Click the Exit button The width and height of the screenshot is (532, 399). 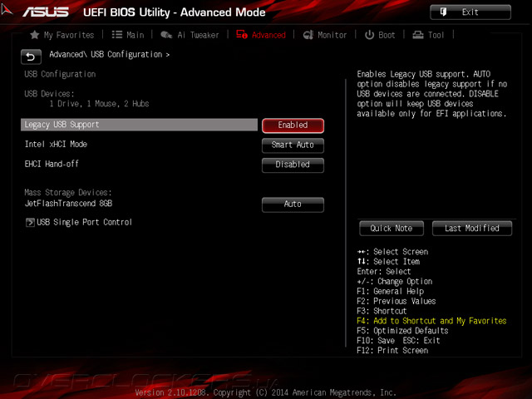[x=470, y=12]
